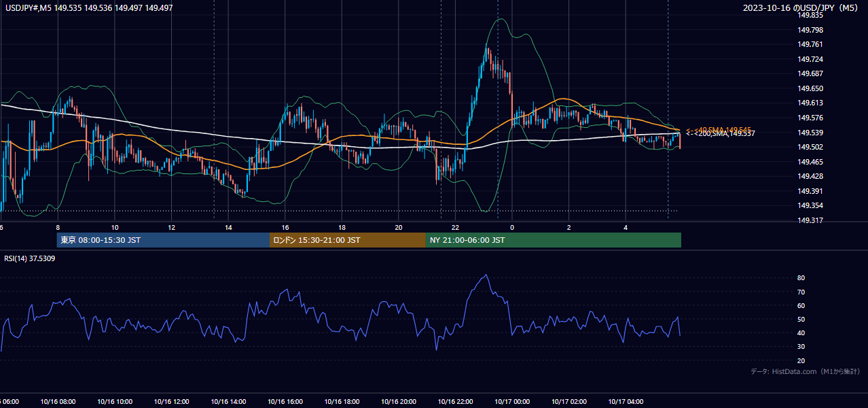Click hour label 18 under the price chart
868x408 pixels.
point(342,227)
